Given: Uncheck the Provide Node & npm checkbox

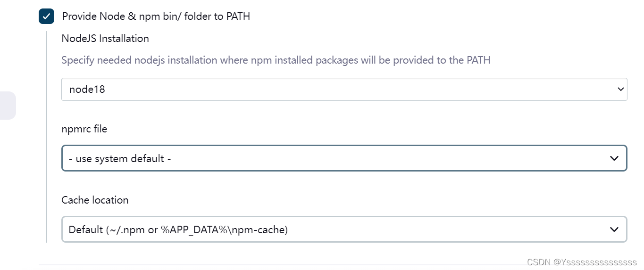Looking at the screenshot, I should click(x=46, y=16).
